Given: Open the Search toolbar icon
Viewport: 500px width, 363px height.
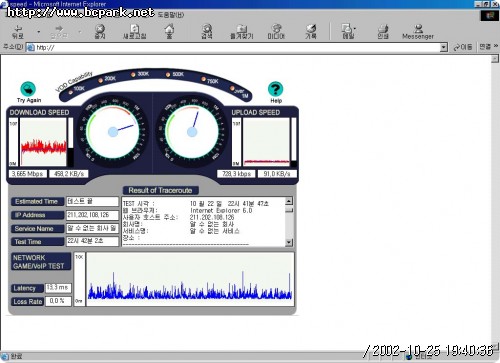Looking at the screenshot, I should pyautogui.click(x=207, y=31).
